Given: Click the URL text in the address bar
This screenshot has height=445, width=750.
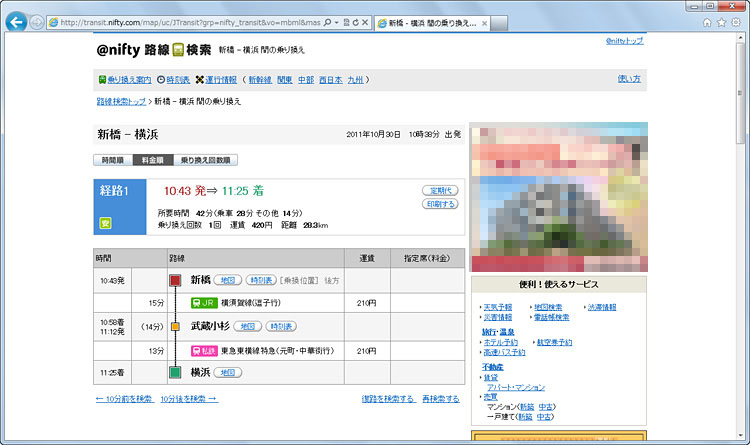Looking at the screenshot, I should pos(190,22).
